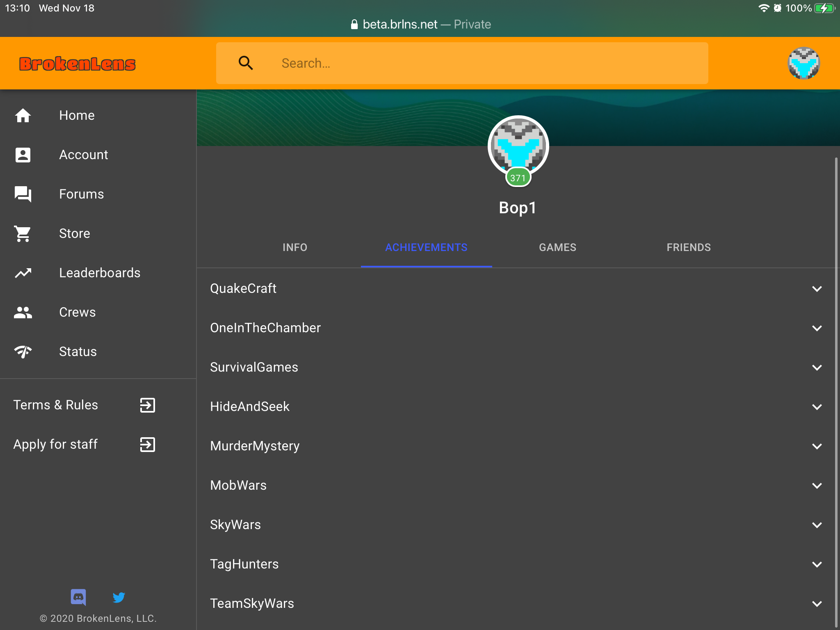Viewport: 840px width, 630px height.
Task: Expand the QuakeCraft chevron
Action: (x=817, y=288)
